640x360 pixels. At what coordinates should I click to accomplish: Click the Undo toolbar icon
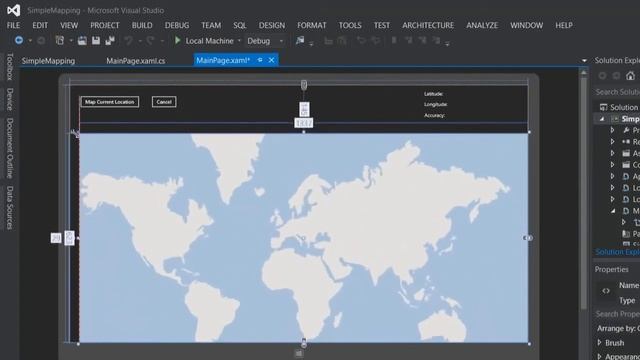pos(129,40)
